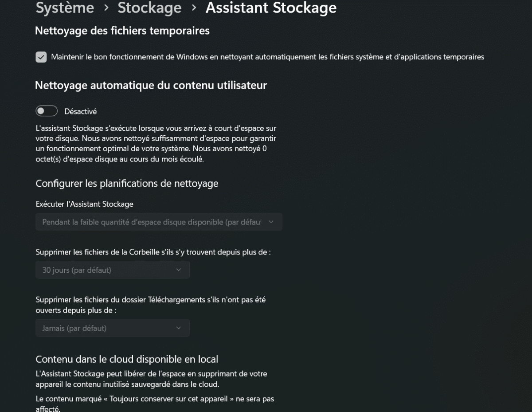532x412 pixels.
Task: Activate the "Nettoyage automatique du contenu utilisateur" switch
Action: pos(47,111)
